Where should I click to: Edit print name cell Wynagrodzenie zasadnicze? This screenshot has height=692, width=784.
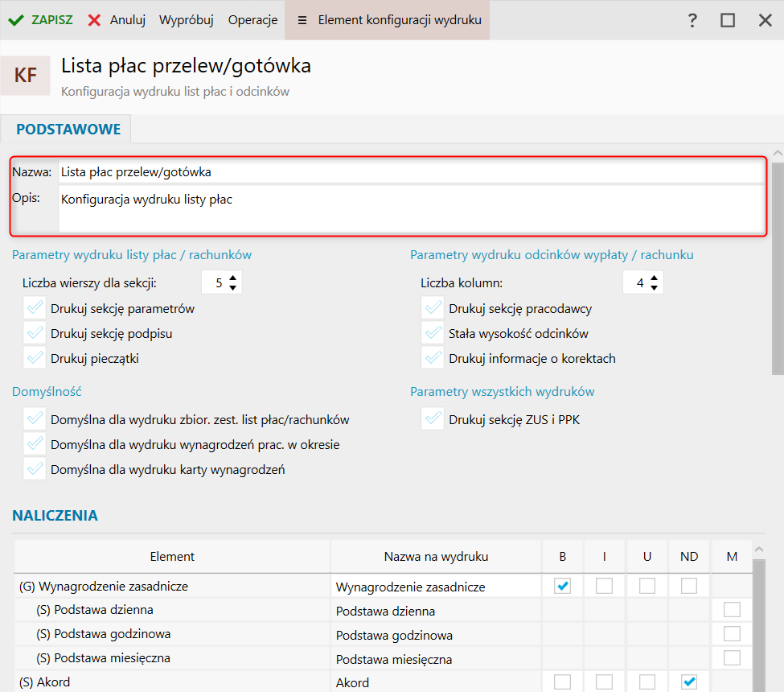(x=436, y=587)
